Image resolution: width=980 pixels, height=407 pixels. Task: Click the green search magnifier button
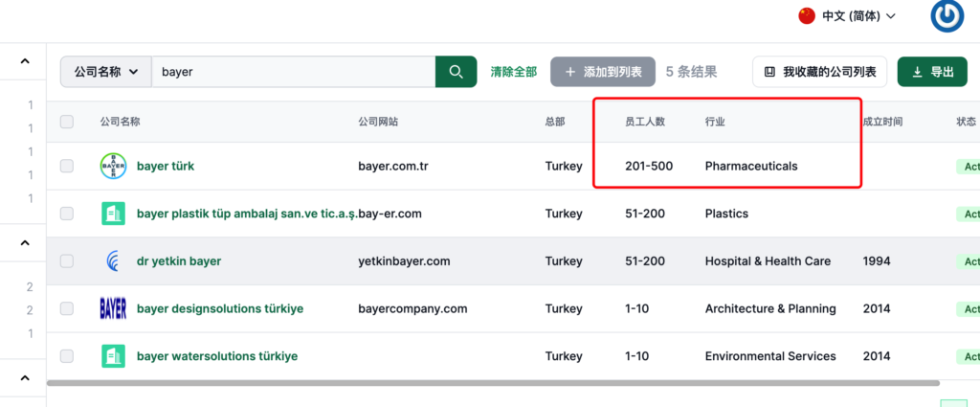point(456,72)
